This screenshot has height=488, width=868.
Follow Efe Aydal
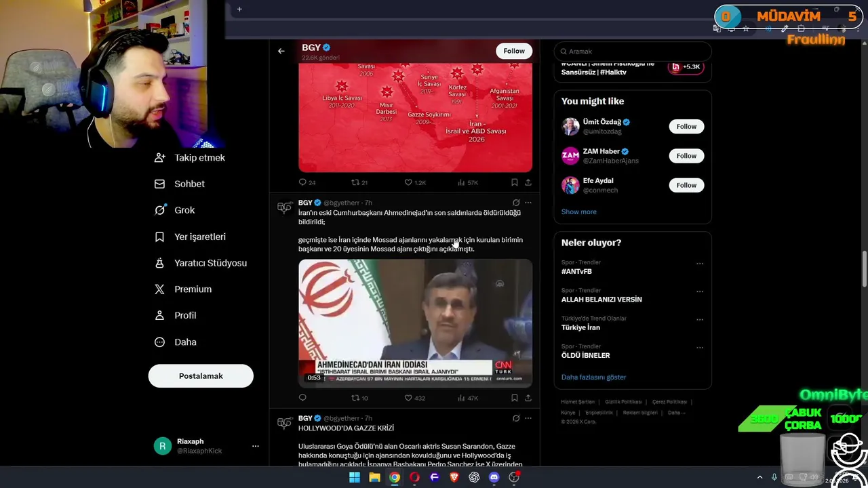tap(686, 185)
